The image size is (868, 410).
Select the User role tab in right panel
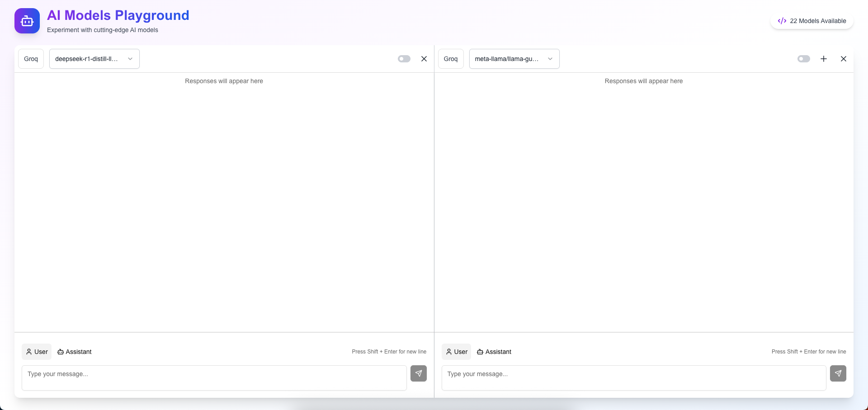click(x=456, y=352)
